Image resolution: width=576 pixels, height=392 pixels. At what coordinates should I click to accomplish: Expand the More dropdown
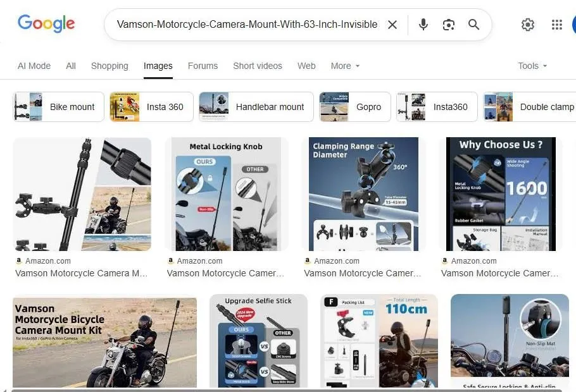click(x=345, y=66)
